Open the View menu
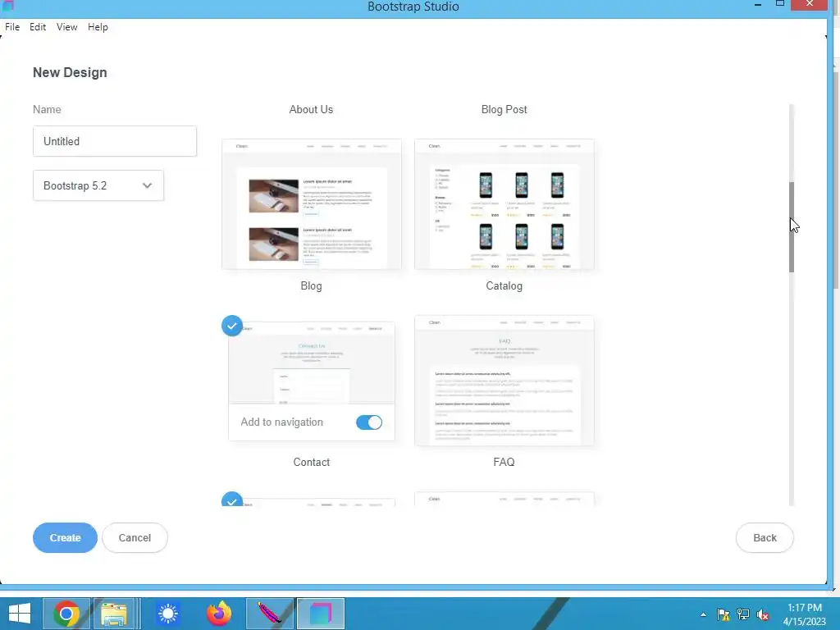This screenshot has height=630, width=840. [x=67, y=27]
